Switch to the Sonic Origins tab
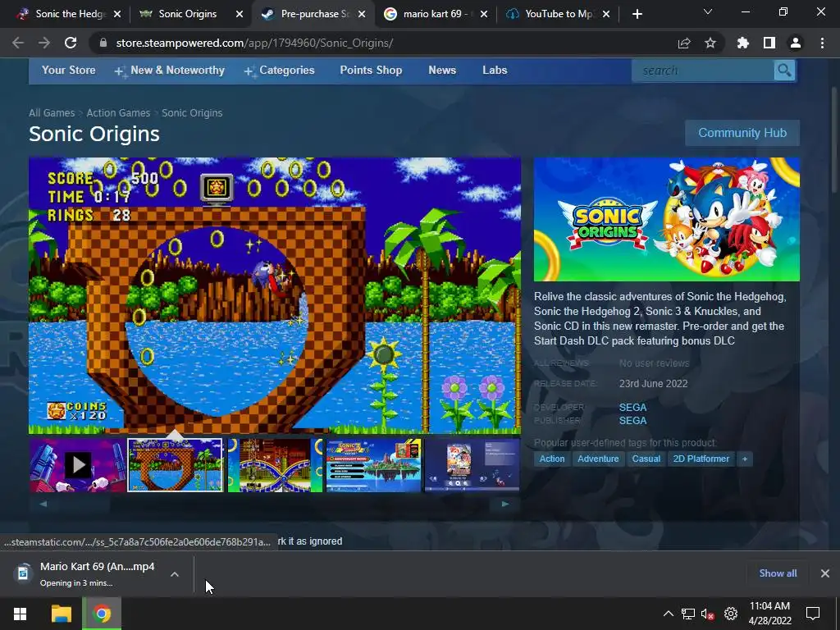 [188, 14]
